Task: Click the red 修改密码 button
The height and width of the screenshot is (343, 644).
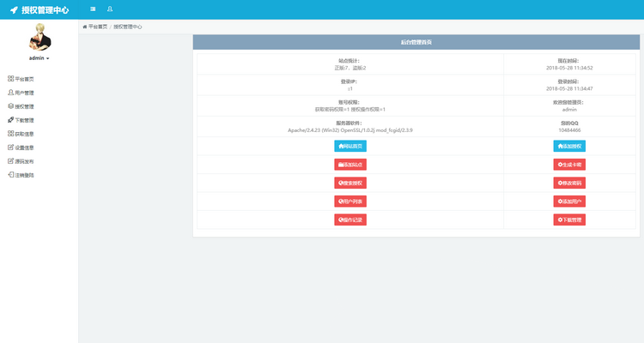Action: tap(569, 183)
